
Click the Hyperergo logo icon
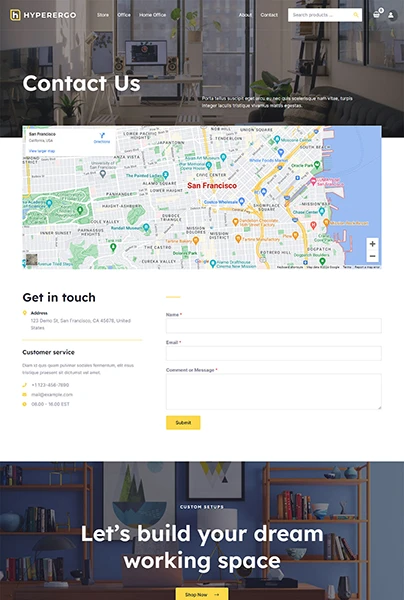[15, 15]
